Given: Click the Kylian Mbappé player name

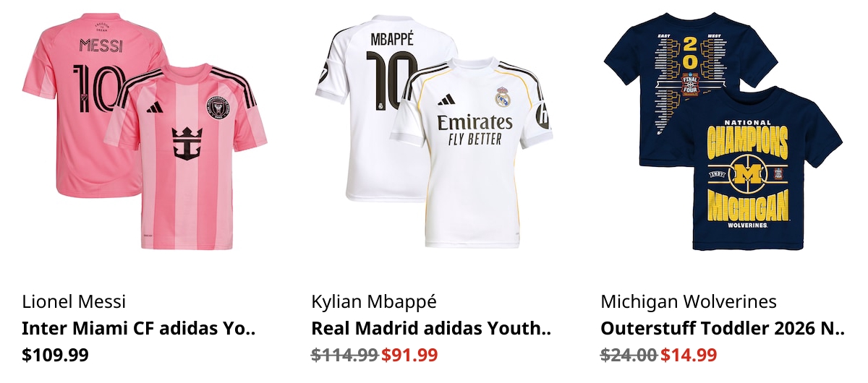Looking at the screenshot, I should click(374, 301).
